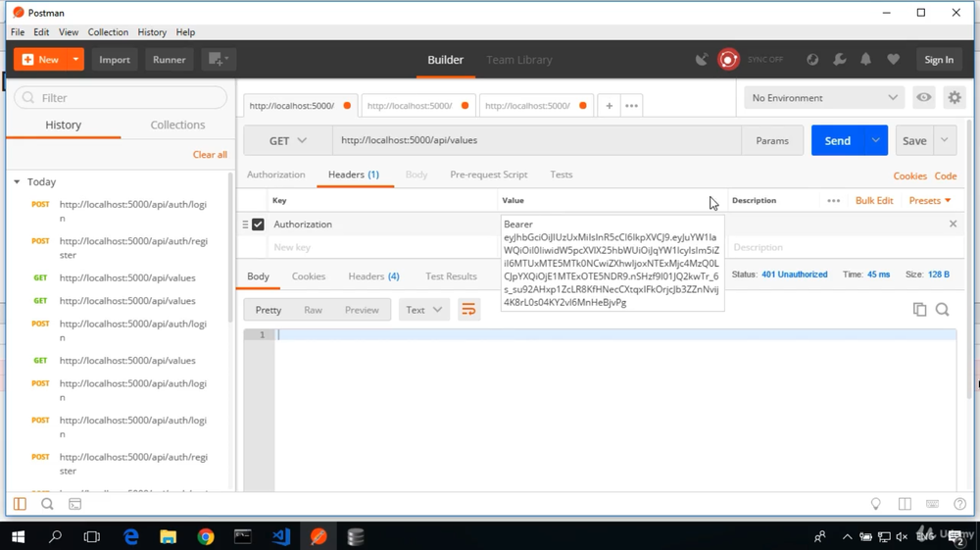Toggle two-pane layout icon
Screen dimensions: 980x550
[x=905, y=504]
